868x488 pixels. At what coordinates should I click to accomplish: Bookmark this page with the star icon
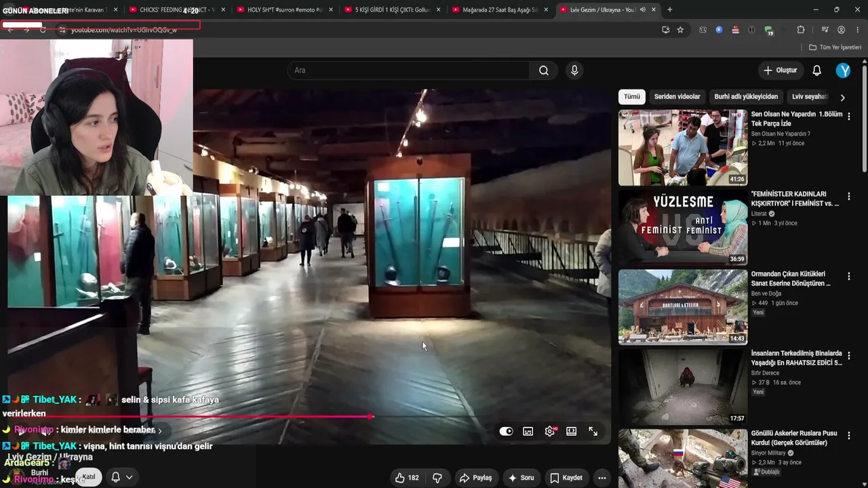coord(680,30)
